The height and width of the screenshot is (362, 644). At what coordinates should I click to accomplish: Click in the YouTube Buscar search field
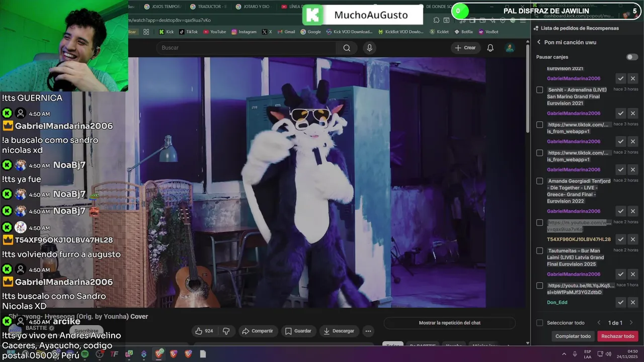(247, 48)
